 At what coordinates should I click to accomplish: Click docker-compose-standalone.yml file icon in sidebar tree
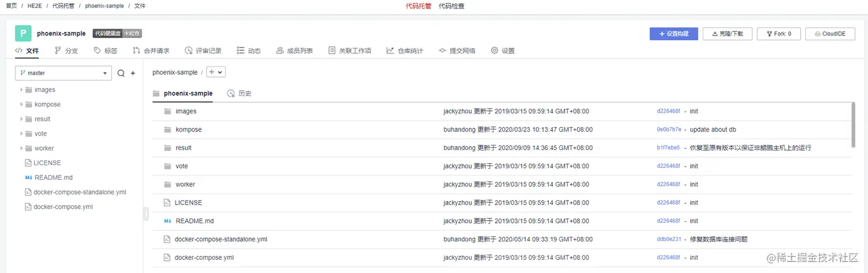coord(28,193)
